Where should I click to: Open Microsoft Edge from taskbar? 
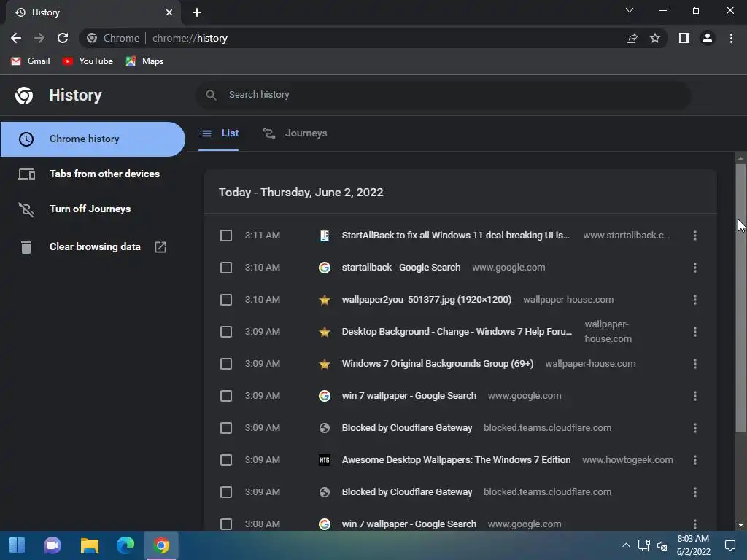[x=125, y=545]
